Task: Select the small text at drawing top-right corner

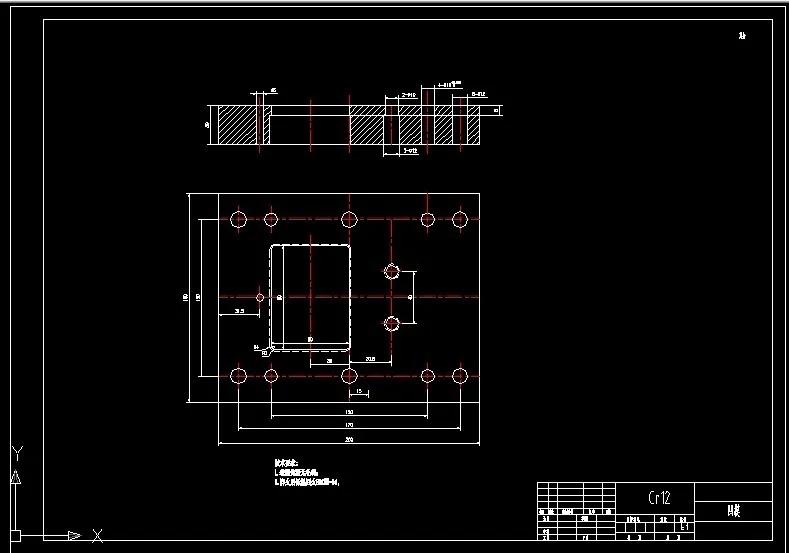Action: coord(742,35)
